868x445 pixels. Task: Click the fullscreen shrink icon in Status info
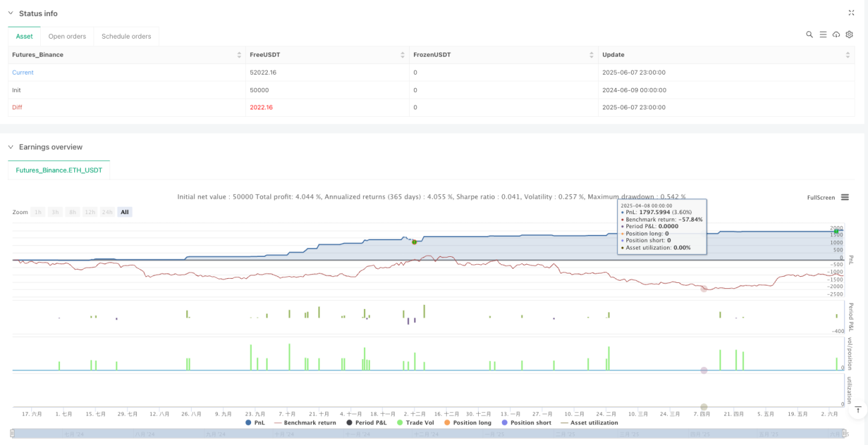pyautogui.click(x=851, y=13)
